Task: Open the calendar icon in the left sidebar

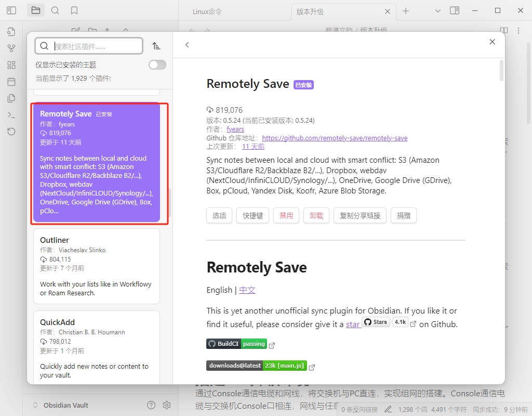Action: point(11,82)
